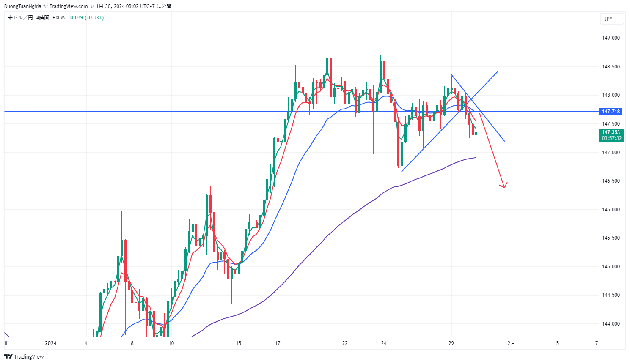Image resolution: width=630 pixels, height=364 pixels.
Task: Click the 147.000 price axis label
Action: pyautogui.click(x=611, y=153)
